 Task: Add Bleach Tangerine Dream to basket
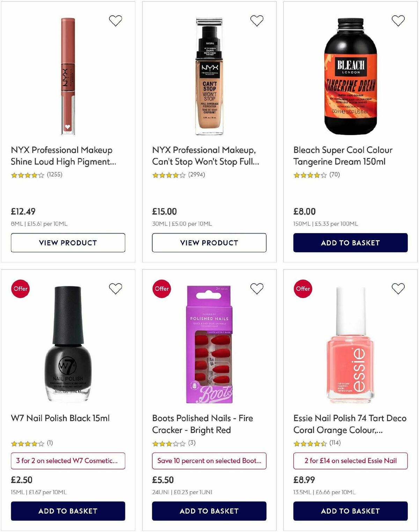pos(350,242)
